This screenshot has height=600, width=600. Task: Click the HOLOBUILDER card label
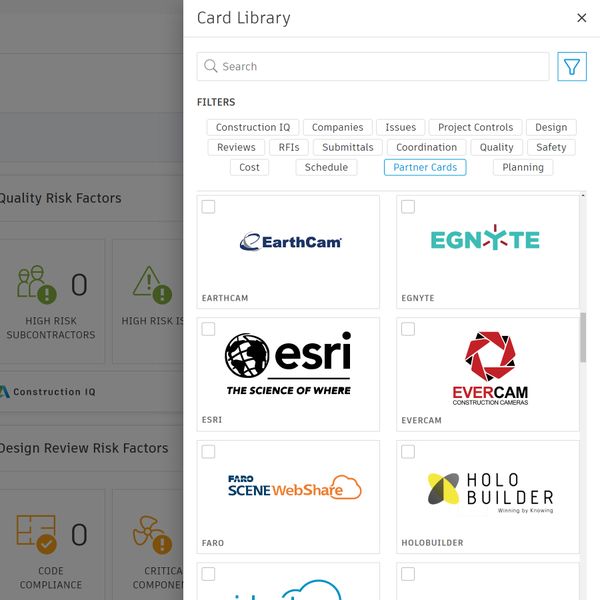point(432,543)
